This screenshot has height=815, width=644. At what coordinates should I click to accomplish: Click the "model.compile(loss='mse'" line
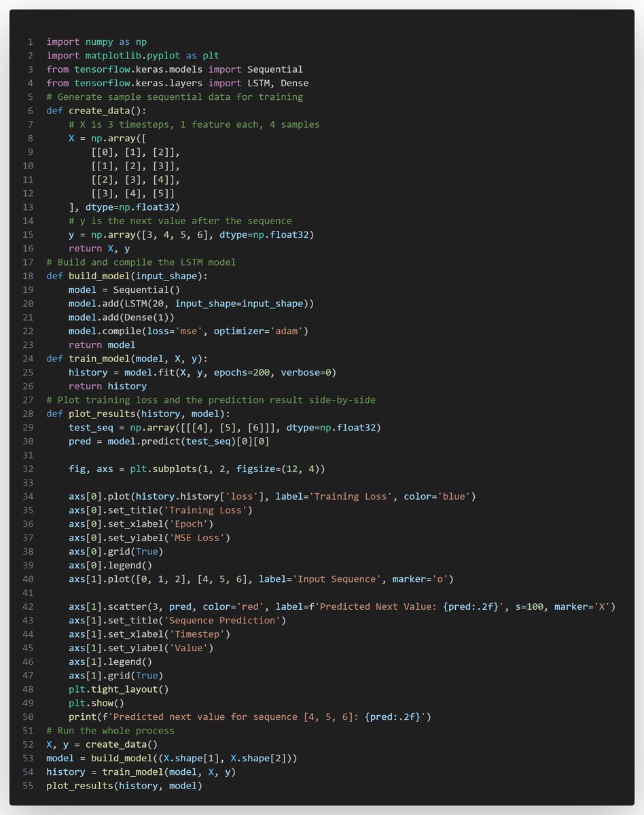click(188, 331)
